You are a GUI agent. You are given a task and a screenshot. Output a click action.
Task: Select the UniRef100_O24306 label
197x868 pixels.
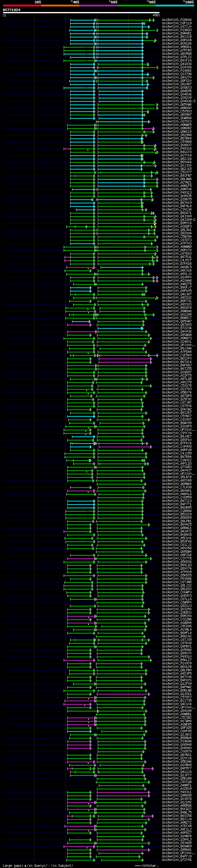coord(177,67)
